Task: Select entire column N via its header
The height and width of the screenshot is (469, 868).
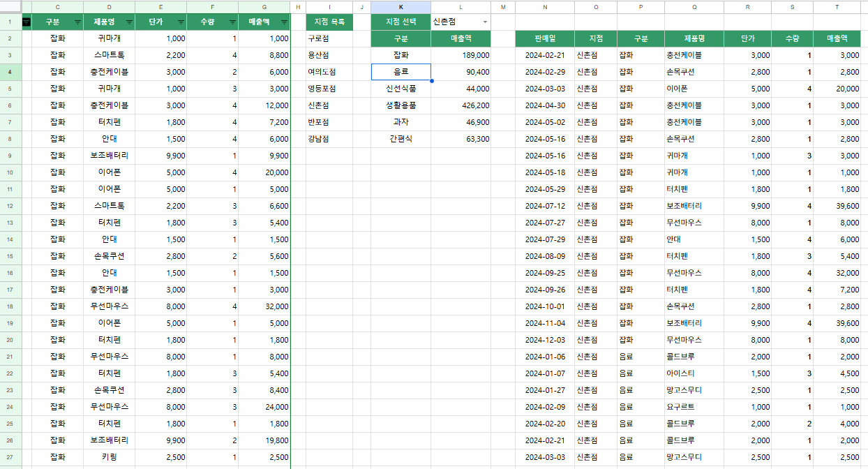Action: tap(545, 6)
